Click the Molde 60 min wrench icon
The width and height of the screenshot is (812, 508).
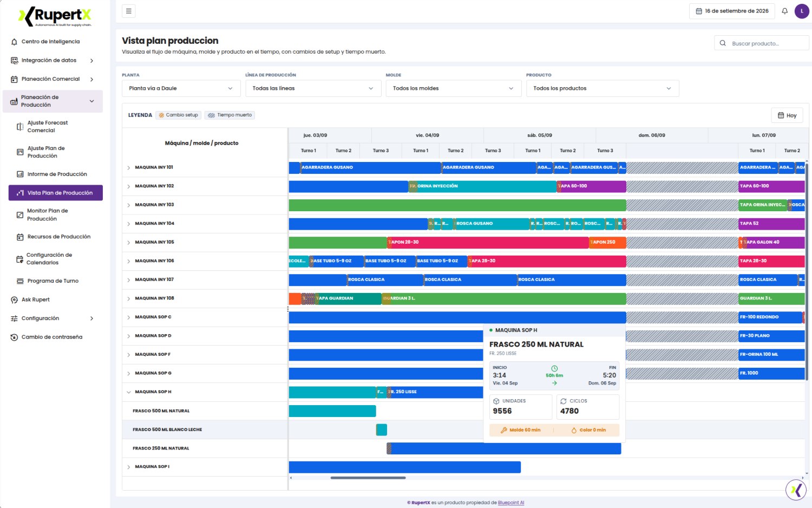504,430
